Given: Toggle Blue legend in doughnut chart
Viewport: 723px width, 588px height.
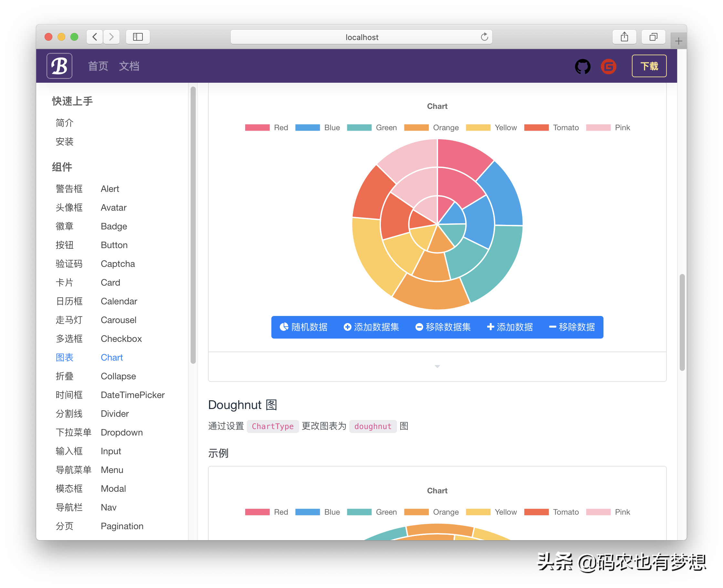Looking at the screenshot, I should (317, 512).
